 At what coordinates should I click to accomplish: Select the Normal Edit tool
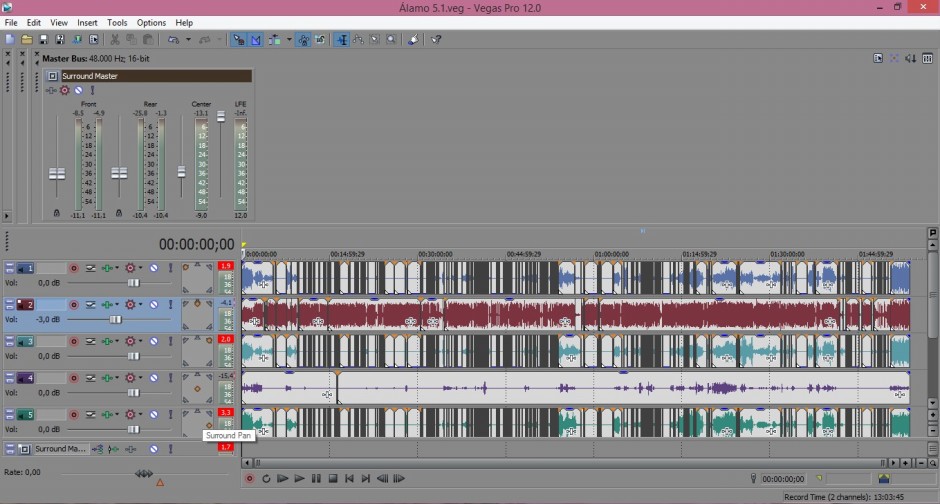342,40
